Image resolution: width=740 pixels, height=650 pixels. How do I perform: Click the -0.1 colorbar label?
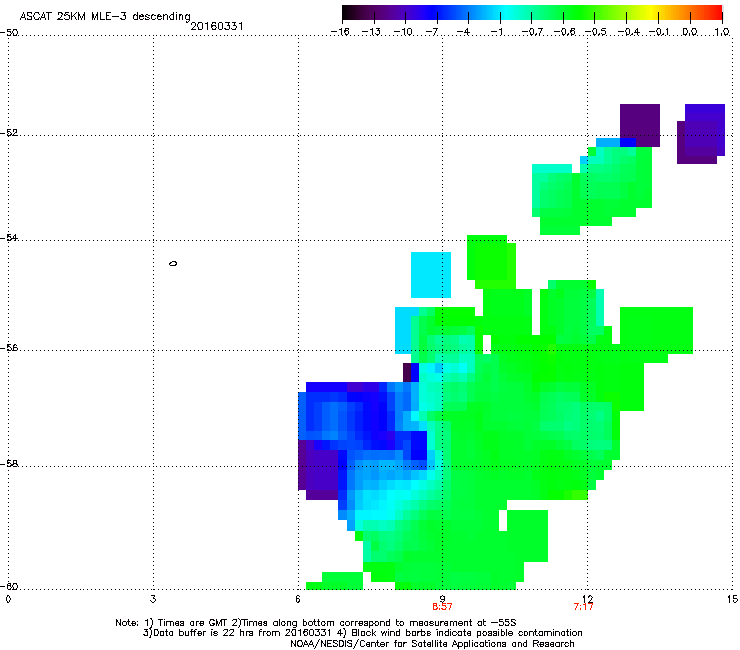[659, 32]
